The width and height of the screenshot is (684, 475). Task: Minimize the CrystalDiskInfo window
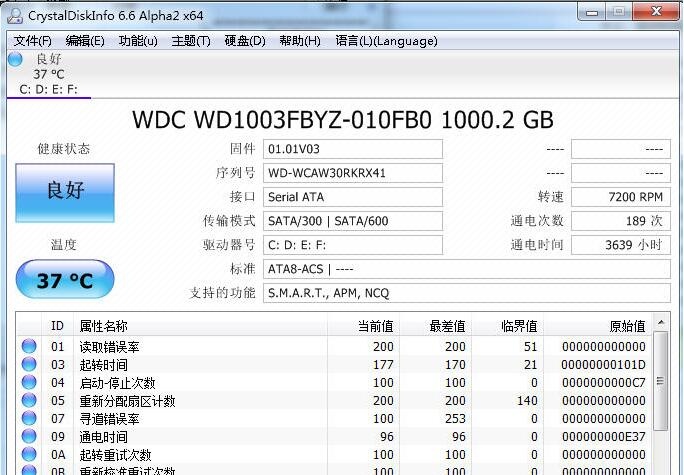[592, 12]
